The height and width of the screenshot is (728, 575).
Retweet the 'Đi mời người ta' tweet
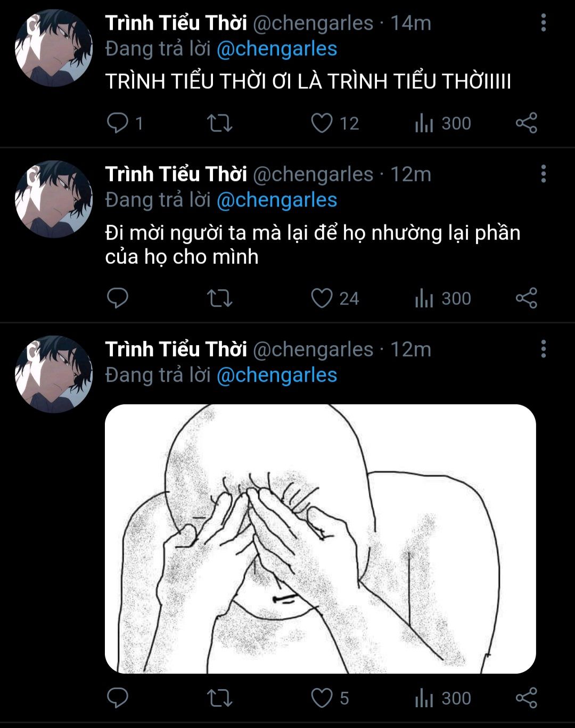point(219,298)
